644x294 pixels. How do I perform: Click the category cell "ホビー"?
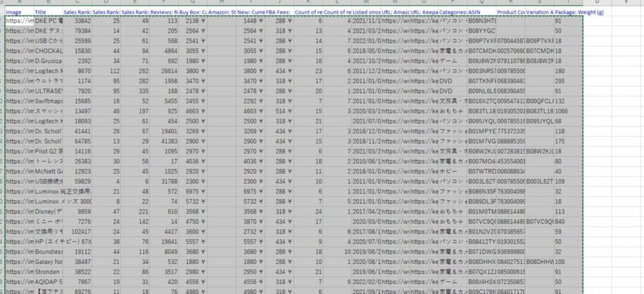[x=453, y=171]
